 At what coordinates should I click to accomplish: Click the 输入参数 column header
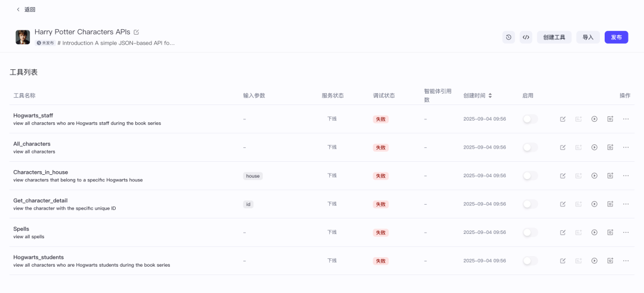click(x=254, y=95)
